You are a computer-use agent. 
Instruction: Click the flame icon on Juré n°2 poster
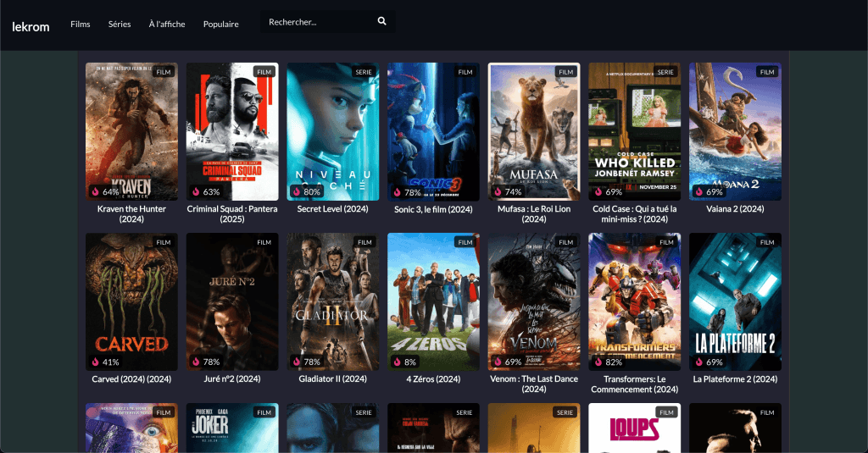[x=196, y=362]
